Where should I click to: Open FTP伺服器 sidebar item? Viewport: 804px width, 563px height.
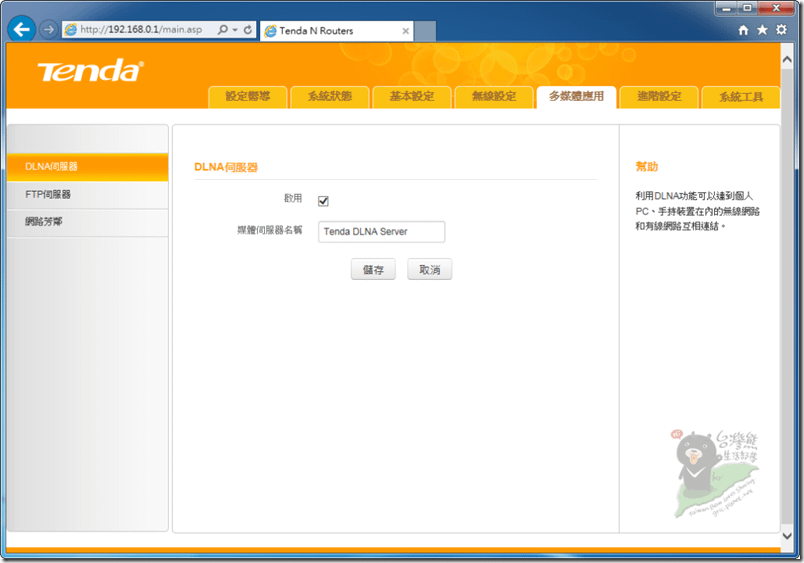pyautogui.click(x=88, y=194)
